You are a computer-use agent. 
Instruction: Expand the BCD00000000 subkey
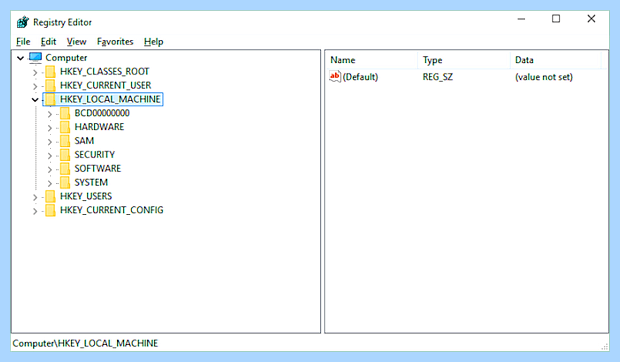49,114
